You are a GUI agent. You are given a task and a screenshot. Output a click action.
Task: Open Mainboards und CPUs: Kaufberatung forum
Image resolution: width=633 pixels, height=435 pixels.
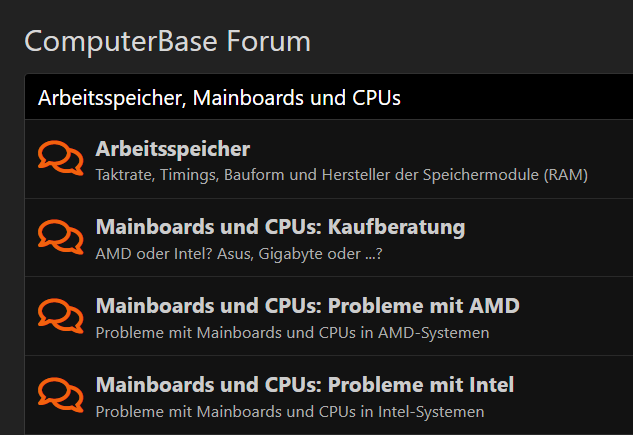tap(280, 227)
